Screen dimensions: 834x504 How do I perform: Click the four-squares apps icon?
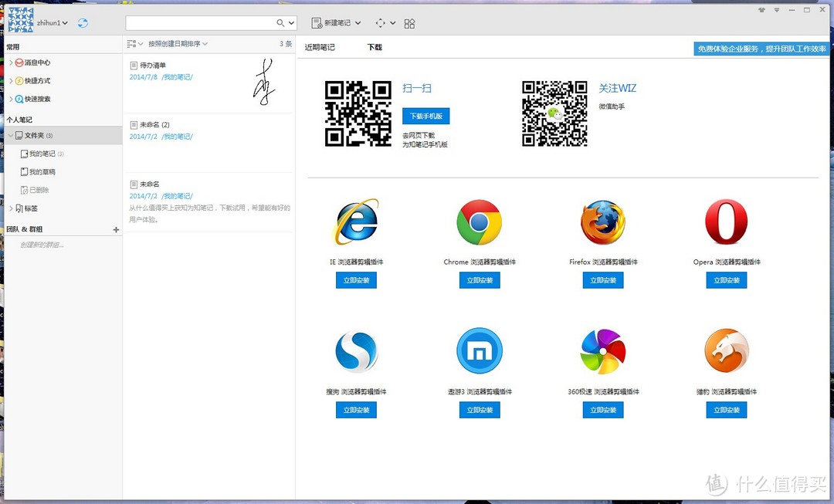[x=409, y=23]
